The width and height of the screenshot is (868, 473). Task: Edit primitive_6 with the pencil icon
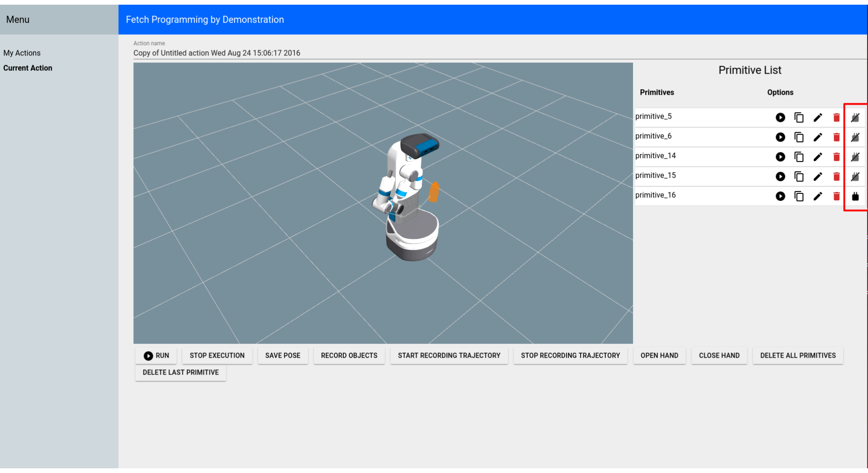click(x=818, y=137)
